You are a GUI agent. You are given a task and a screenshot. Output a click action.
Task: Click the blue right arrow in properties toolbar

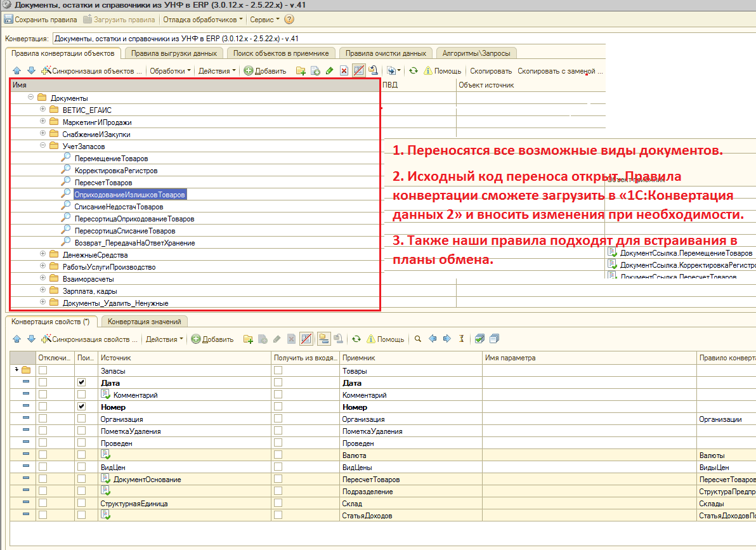pos(447,339)
